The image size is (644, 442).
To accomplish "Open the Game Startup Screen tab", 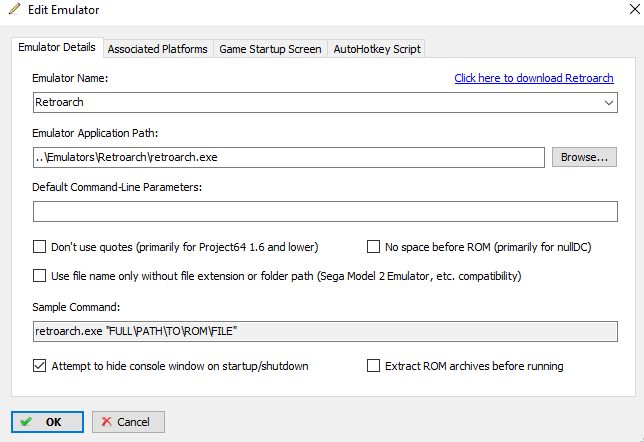I will [x=270, y=49].
